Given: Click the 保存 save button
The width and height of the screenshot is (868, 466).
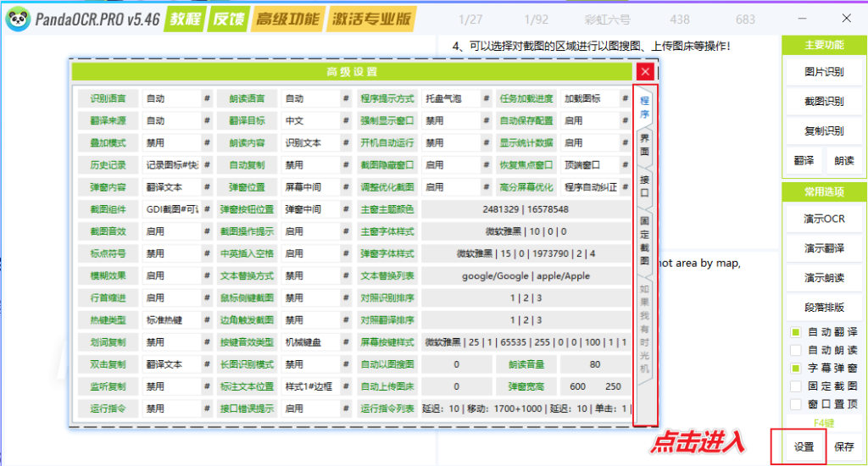Looking at the screenshot, I should (843, 447).
